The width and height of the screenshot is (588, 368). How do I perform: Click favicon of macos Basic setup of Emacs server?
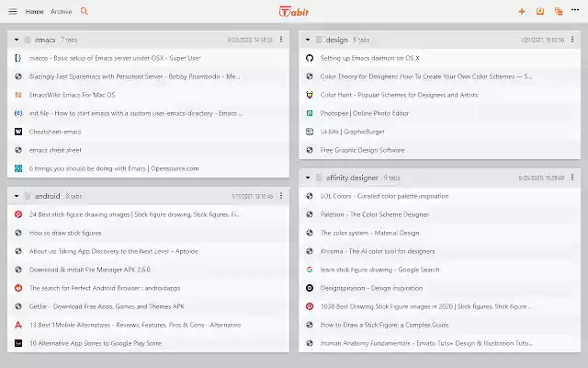point(18,58)
